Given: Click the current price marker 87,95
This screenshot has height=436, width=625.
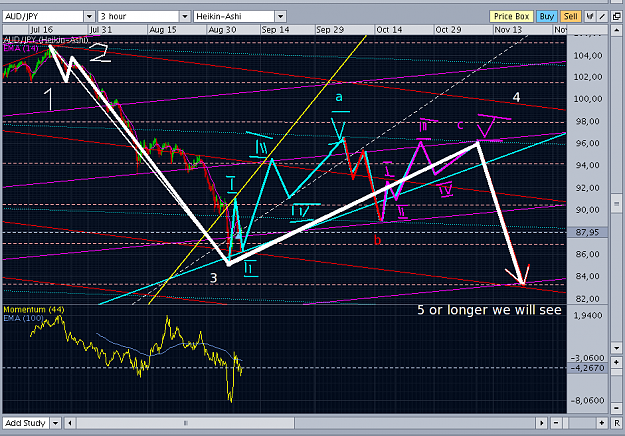Looking at the screenshot, I should [x=588, y=232].
